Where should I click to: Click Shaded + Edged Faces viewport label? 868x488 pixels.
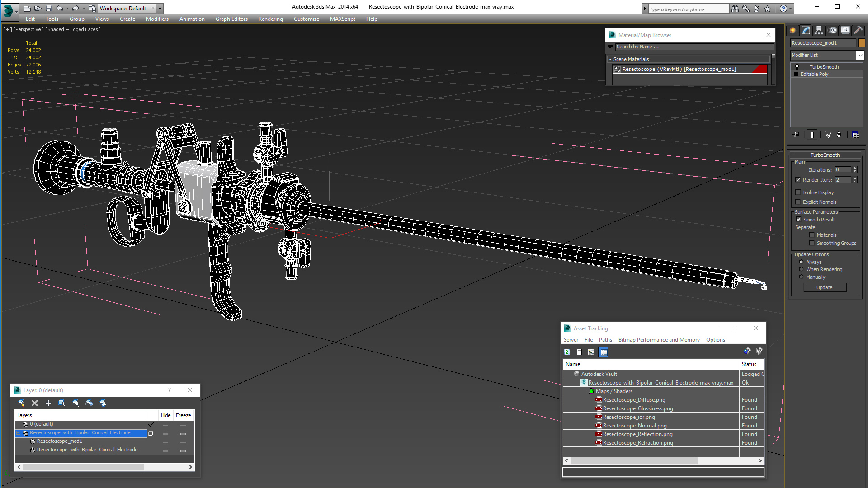click(73, 29)
